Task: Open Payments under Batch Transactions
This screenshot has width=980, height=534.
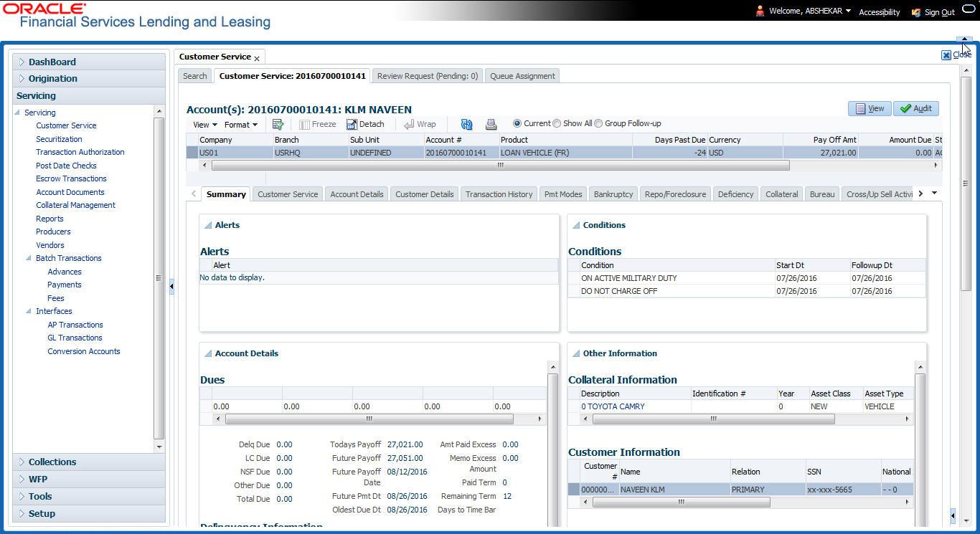Action: pos(65,285)
